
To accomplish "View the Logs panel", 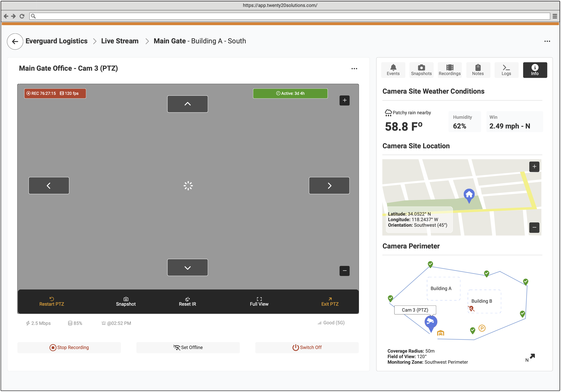I will [x=506, y=70].
